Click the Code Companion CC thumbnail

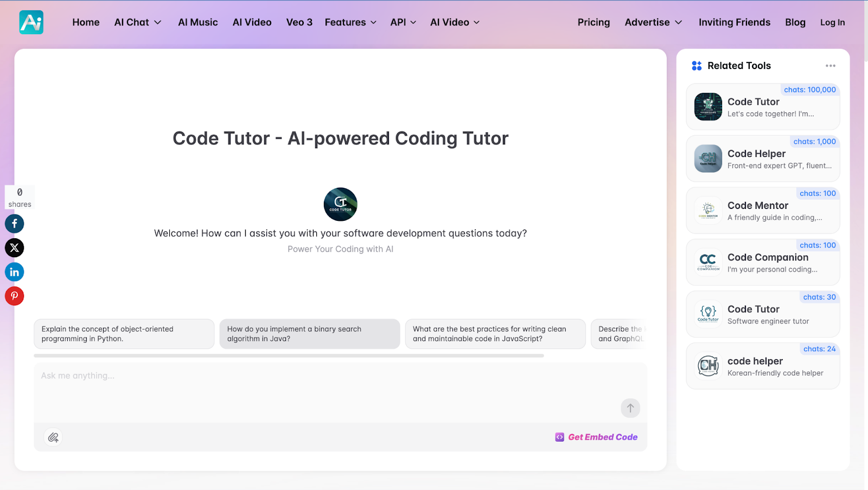(709, 262)
